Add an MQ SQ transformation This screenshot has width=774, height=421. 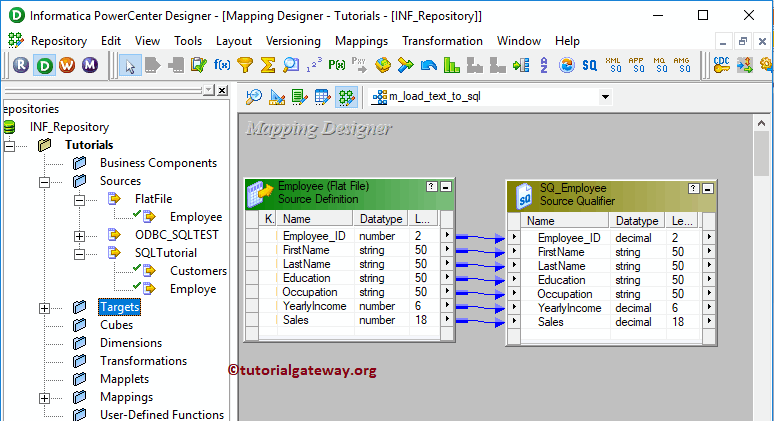pos(659,65)
